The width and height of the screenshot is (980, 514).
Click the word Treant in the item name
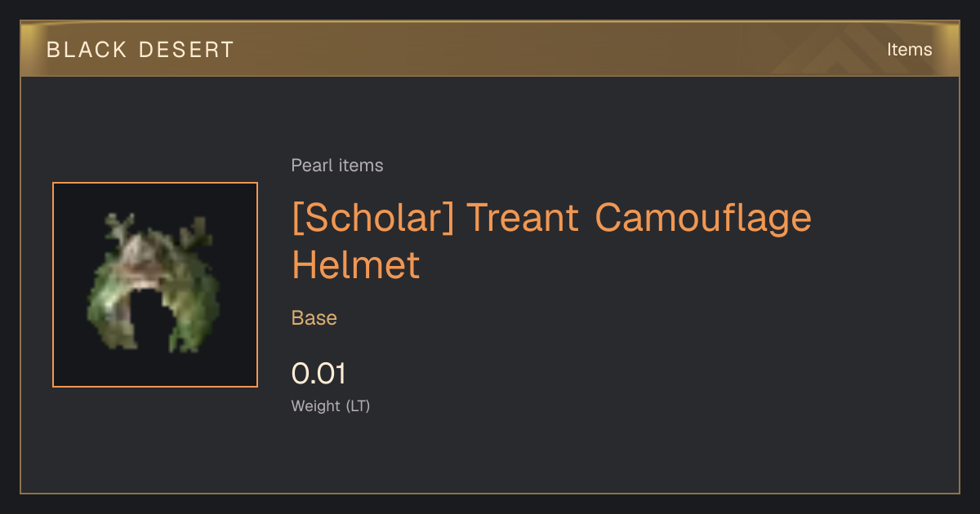pyautogui.click(x=523, y=218)
